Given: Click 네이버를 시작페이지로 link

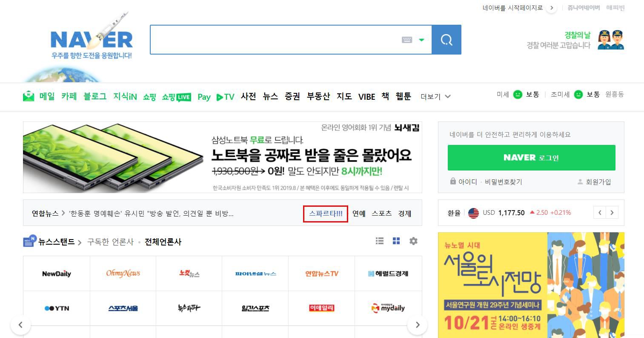Looking at the screenshot, I should [512, 8].
